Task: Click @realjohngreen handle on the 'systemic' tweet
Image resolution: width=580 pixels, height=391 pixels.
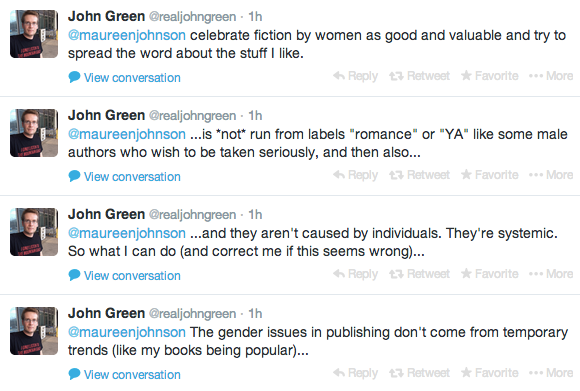Action: tap(192, 215)
